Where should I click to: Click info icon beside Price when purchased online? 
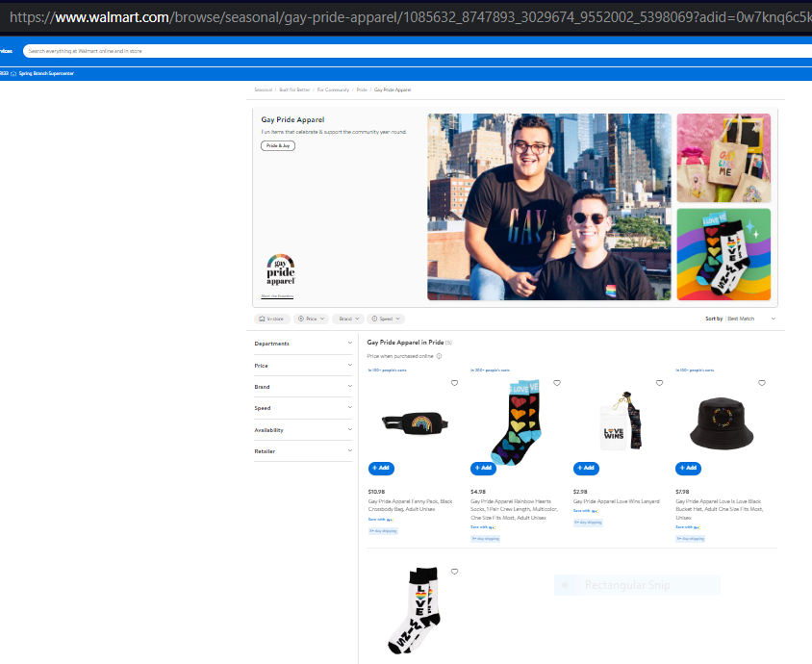coord(439,356)
